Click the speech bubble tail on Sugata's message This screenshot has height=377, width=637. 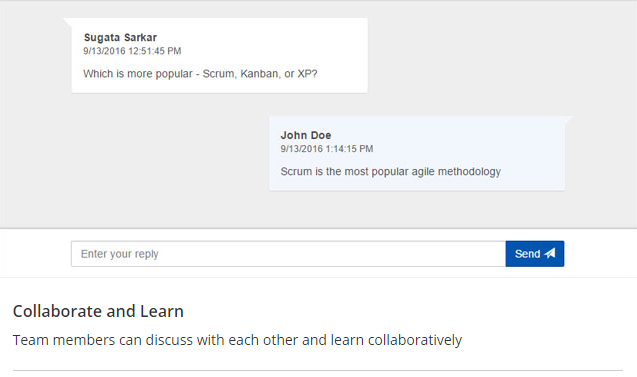point(68,22)
